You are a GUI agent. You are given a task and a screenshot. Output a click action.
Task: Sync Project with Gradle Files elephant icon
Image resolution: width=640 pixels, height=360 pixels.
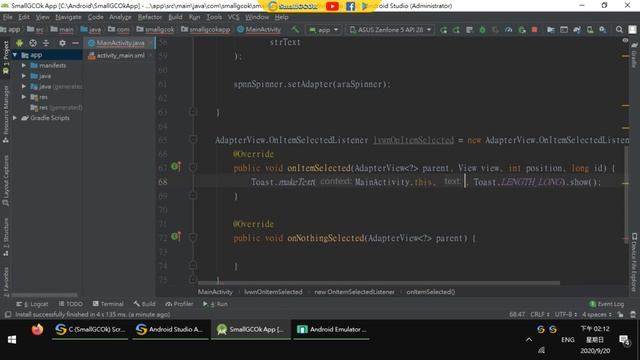[577, 30]
